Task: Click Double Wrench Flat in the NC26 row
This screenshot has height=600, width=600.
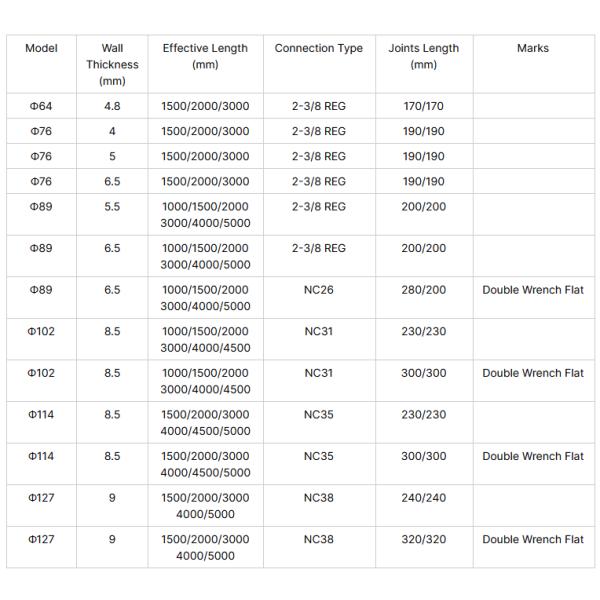Action: coord(532,290)
